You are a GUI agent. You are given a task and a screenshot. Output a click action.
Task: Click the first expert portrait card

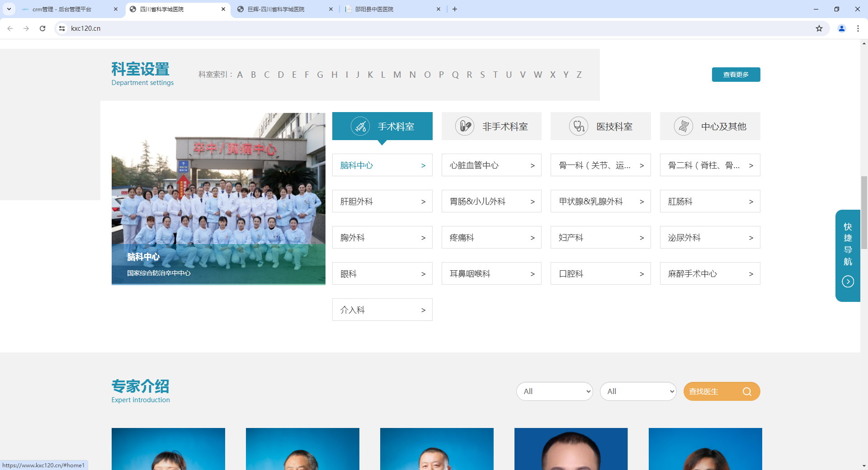point(168,449)
